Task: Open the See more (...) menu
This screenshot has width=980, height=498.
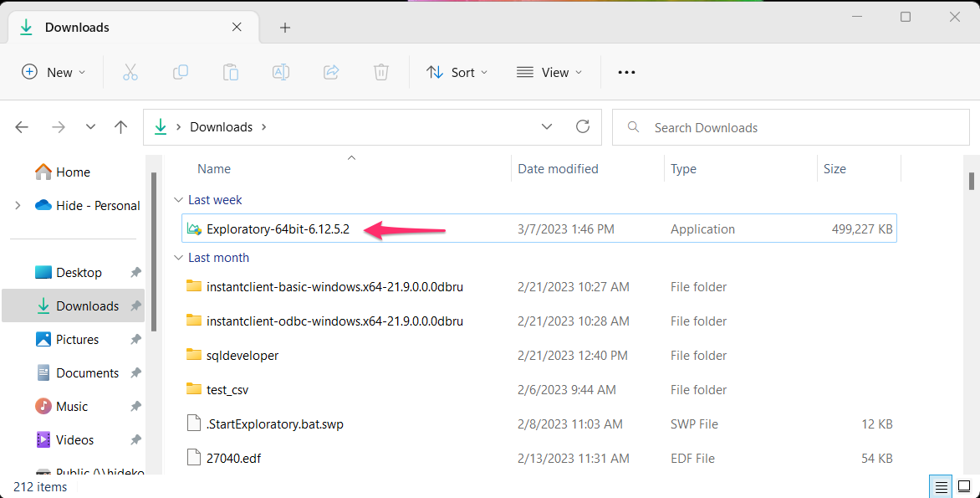Action: [625, 72]
